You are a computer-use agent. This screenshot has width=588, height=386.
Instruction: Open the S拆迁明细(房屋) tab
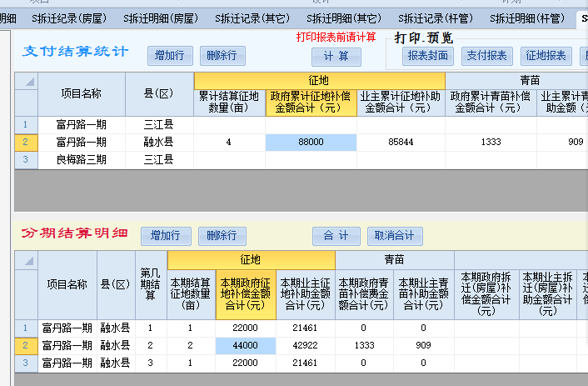[162, 18]
